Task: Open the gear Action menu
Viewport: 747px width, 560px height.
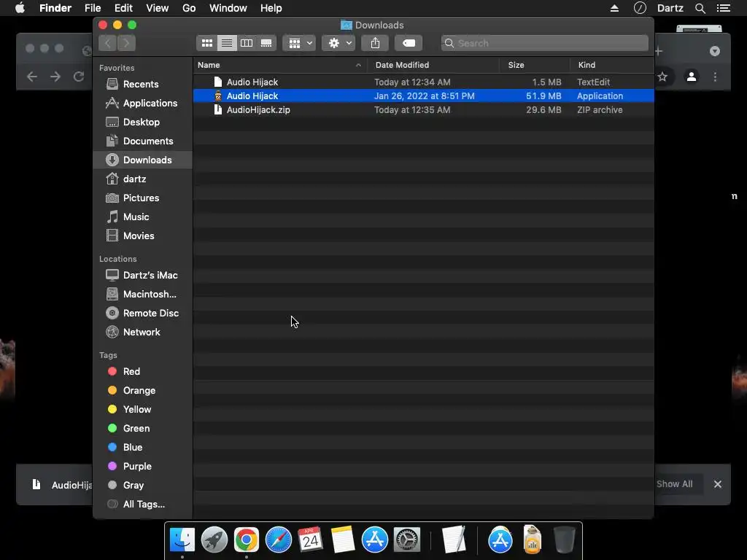Action: 338,43
